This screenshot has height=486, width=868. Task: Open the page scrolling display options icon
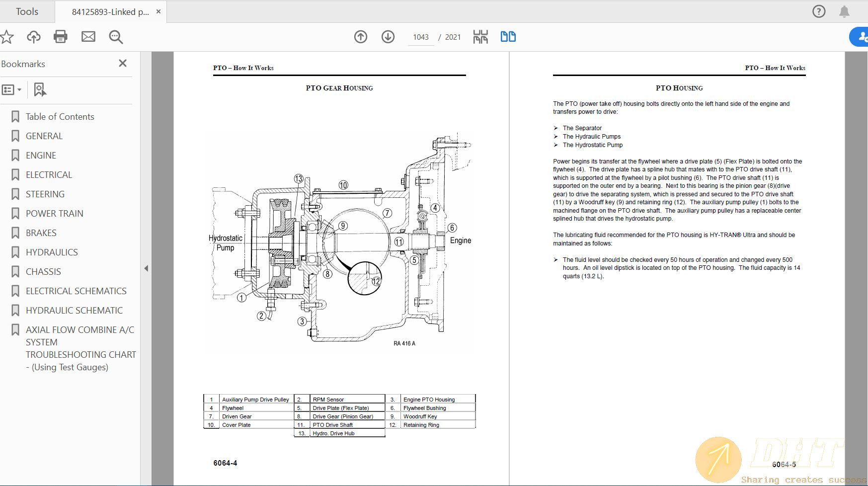click(x=480, y=36)
